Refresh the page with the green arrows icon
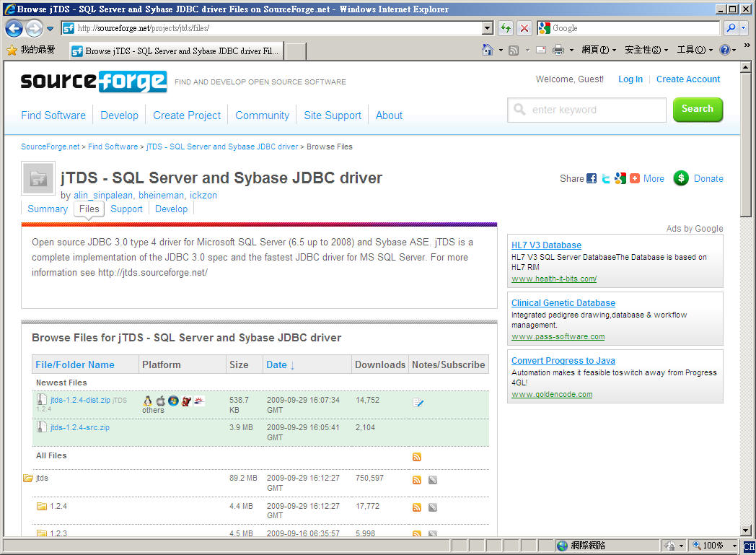The width and height of the screenshot is (756, 555). (505, 28)
